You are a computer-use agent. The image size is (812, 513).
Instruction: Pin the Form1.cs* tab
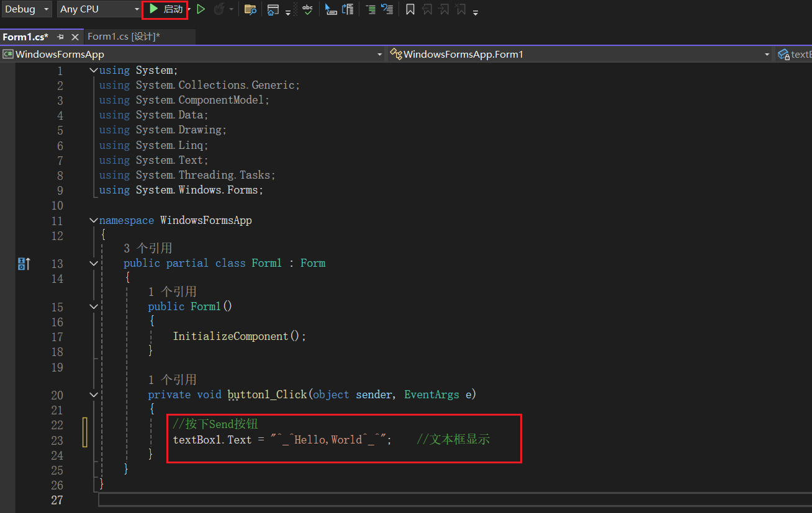[x=61, y=37]
